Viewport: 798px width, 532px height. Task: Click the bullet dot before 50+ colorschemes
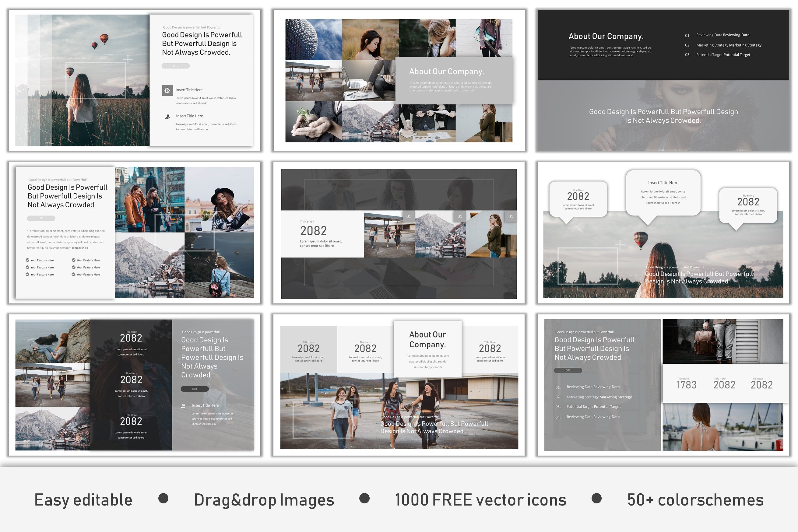[x=596, y=499]
